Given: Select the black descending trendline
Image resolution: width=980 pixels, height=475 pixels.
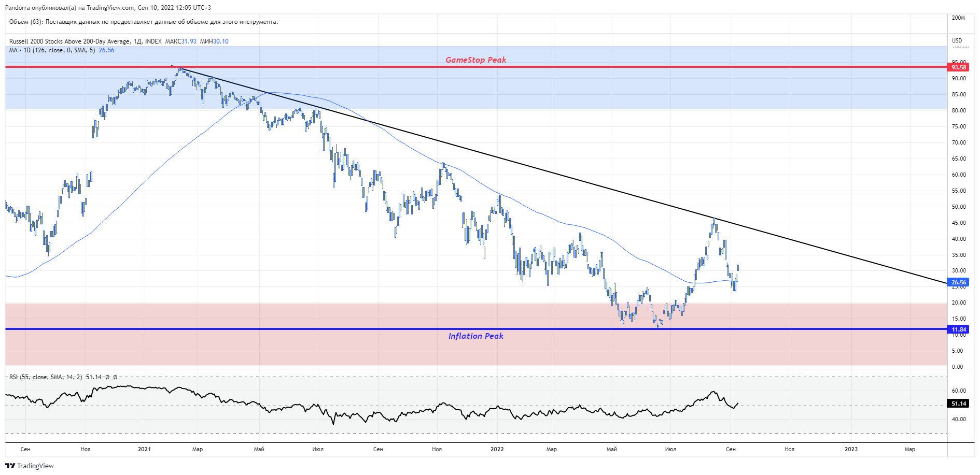Looking at the screenshot, I should tap(559, 175).
